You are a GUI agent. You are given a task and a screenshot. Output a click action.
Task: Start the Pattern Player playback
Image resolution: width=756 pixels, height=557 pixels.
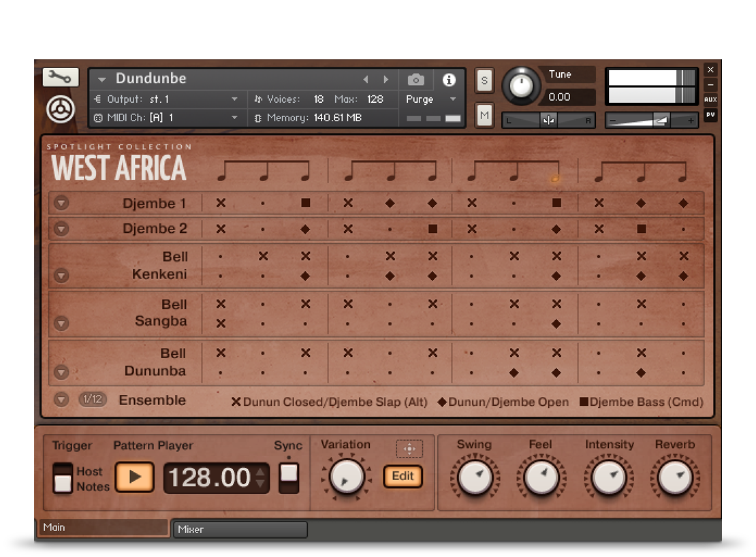point(135,477)
